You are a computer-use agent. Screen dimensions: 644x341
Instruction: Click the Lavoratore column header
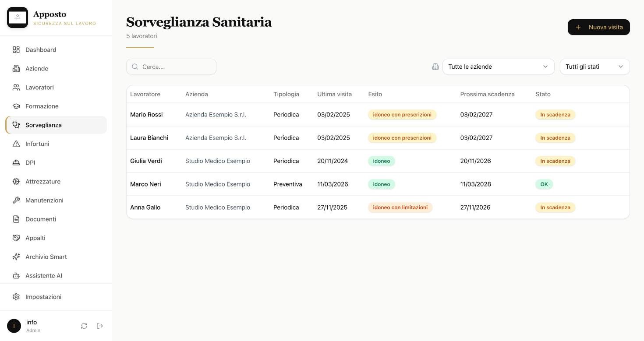(145, 94)
